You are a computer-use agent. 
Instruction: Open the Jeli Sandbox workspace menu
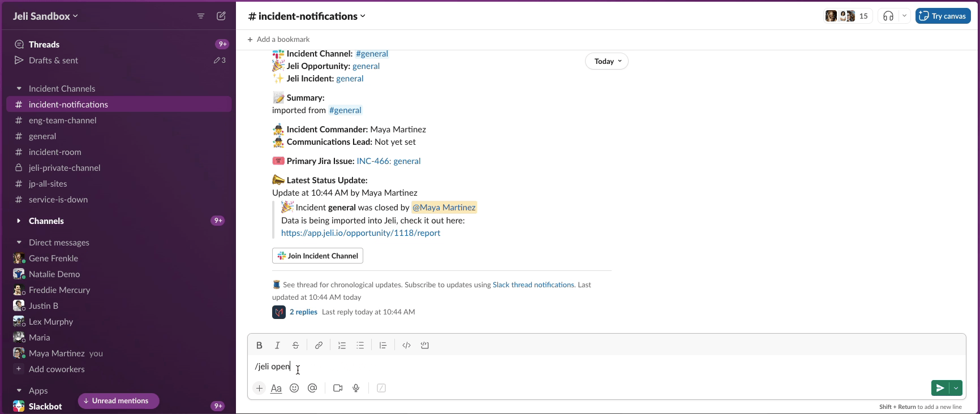pyautogui.click(x=45, y=16)
